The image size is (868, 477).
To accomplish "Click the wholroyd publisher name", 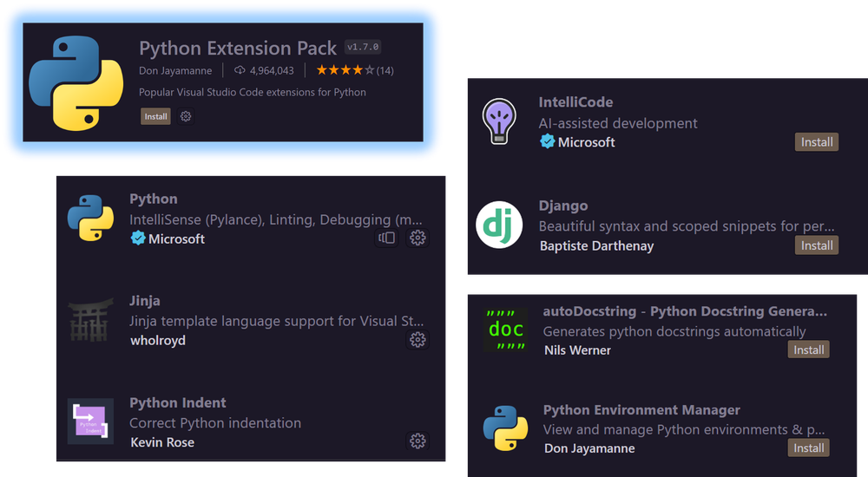I will pos(158,340).
